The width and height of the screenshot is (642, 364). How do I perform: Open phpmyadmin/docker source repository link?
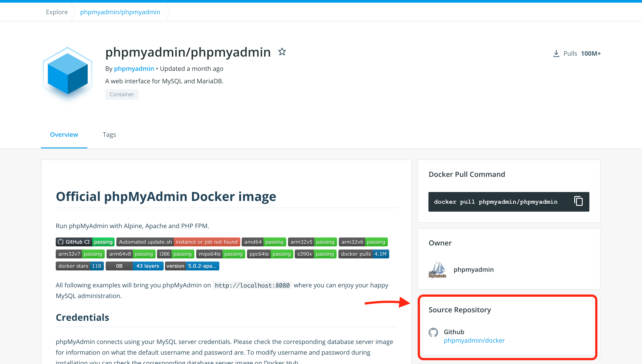tap(474, 340)
